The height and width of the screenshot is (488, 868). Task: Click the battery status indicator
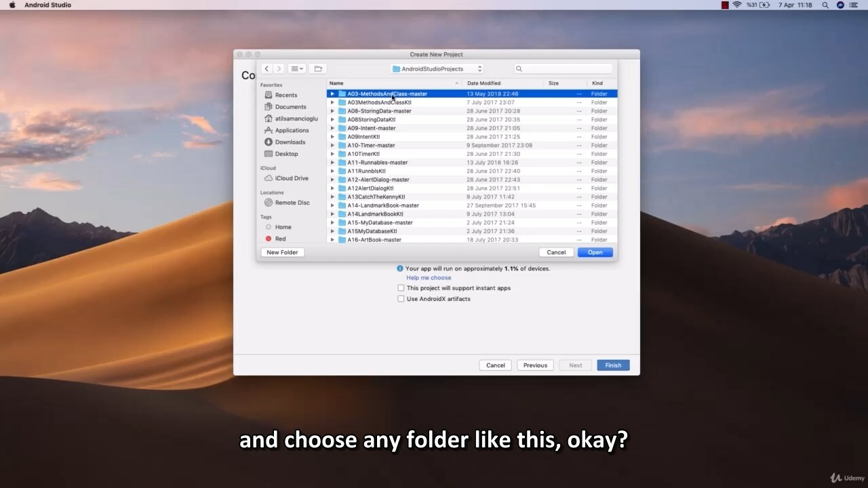pos(758,5)
